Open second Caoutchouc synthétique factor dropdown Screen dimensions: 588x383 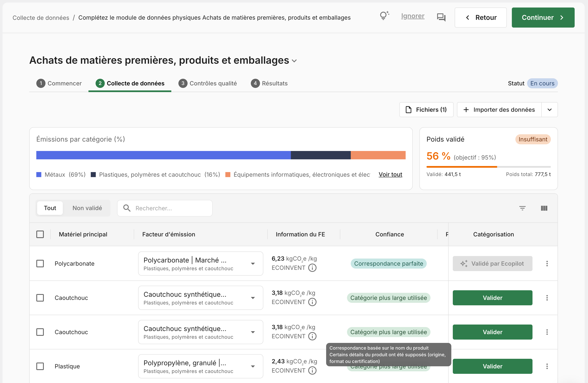tap(201, 332)
